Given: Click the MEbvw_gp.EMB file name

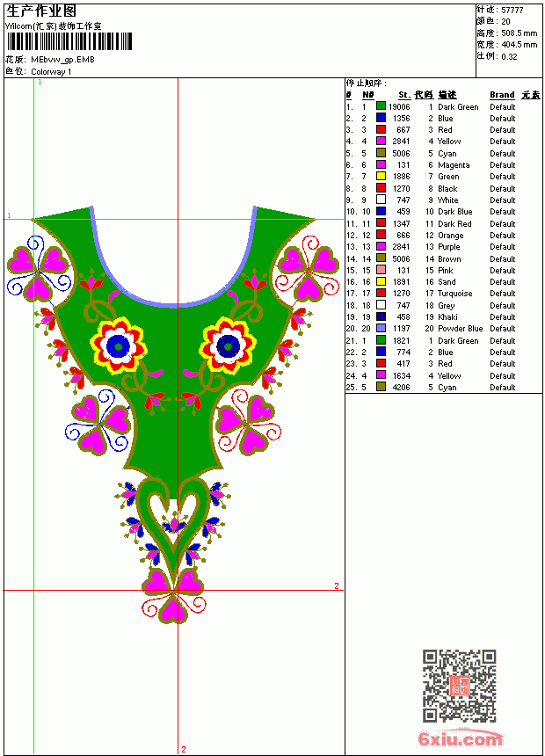Looking at the screenshot, I should coord(62,59).
